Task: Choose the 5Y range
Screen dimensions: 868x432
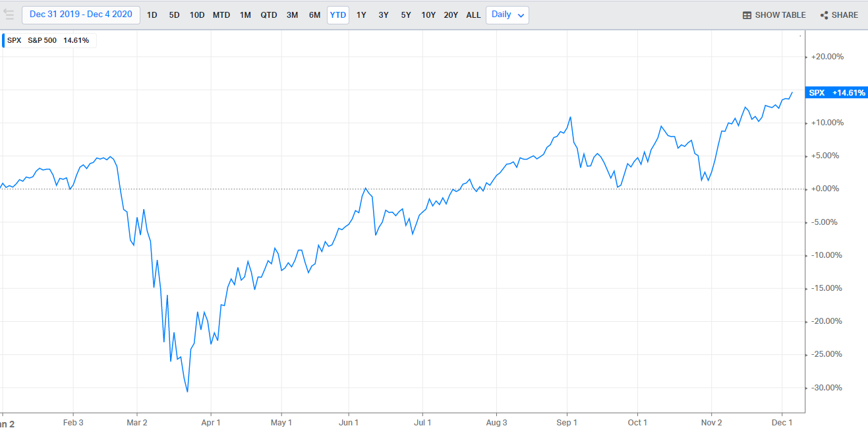Action: (406, 15)
